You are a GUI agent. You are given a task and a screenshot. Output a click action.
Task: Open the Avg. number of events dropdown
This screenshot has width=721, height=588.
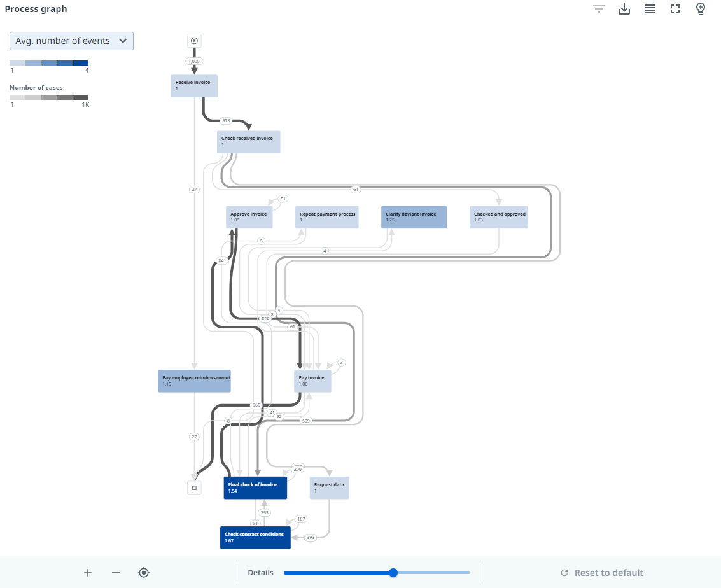tap(71, 41)
